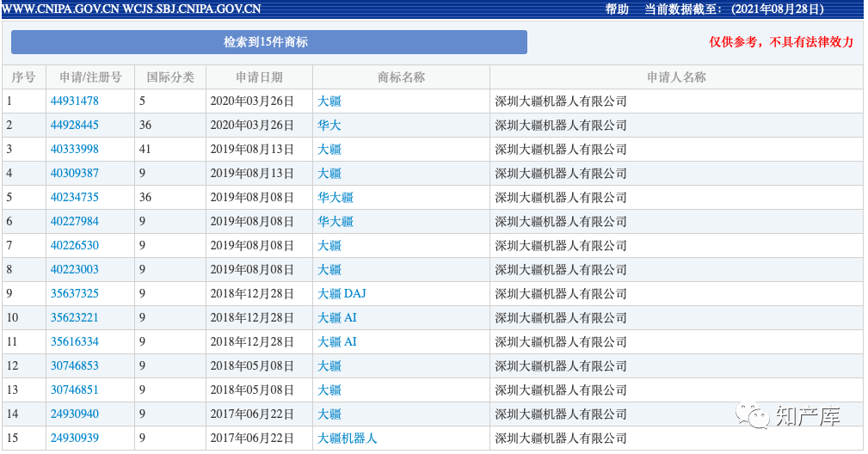Click the 申请人名称 column header
The height and width of the screenshot is (454, 868).
coord(676,77)
